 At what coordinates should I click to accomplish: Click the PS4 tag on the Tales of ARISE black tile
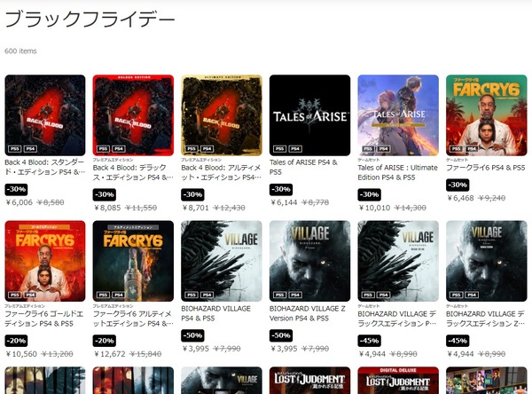295,149
